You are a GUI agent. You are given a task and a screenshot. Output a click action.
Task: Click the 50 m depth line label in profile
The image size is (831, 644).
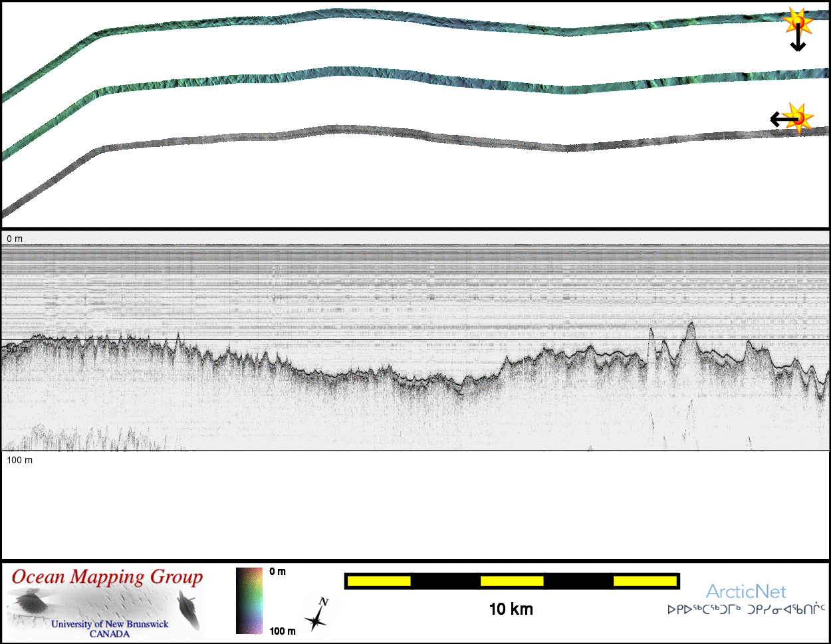coord(17,348)
